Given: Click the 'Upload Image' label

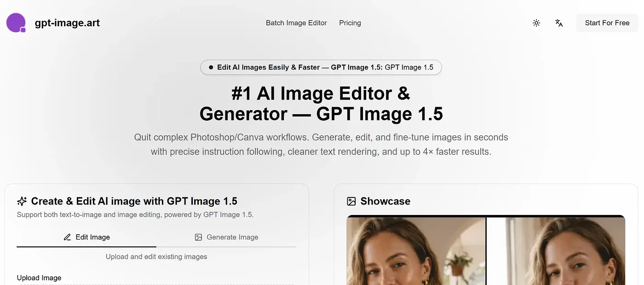Looking at the screenshot, I should [39, 278].
